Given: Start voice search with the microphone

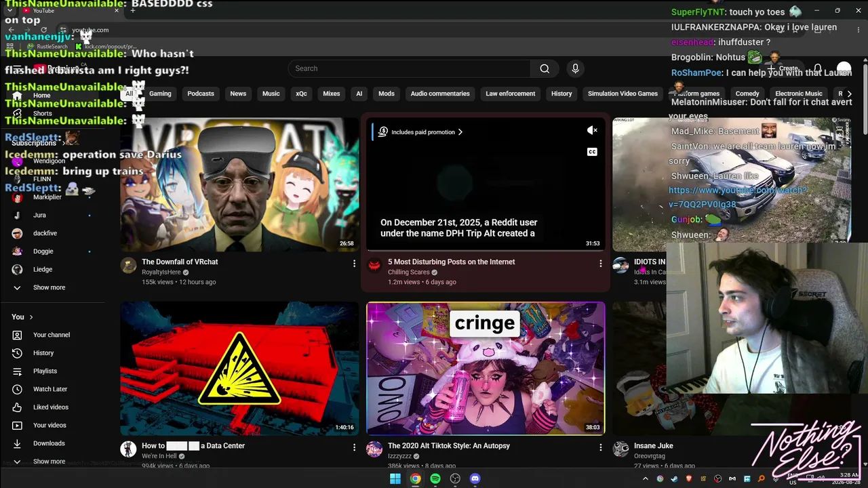Looking at the screenshot, I should pos(575,68).
